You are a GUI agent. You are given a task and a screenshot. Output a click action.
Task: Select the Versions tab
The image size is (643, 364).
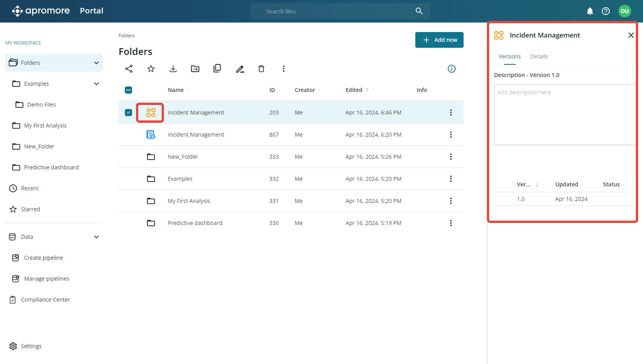click(x=509, y=56)
